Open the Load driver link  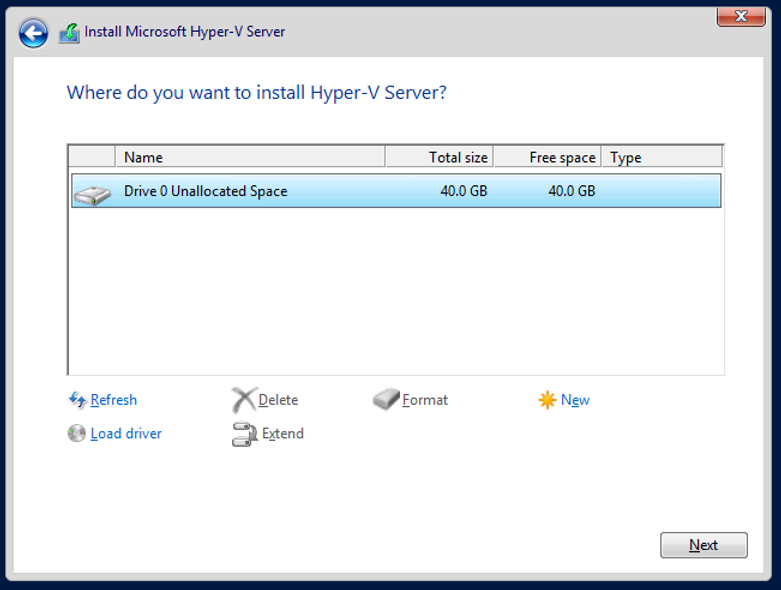pos(126,434)
